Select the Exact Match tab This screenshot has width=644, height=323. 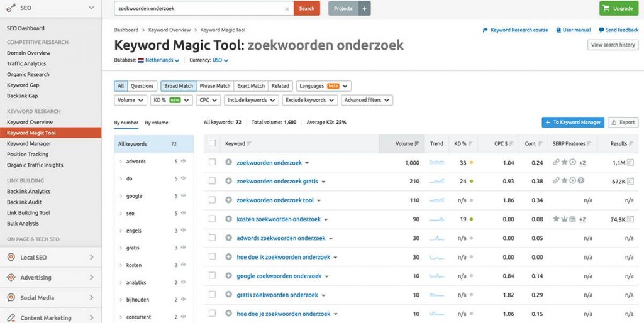[x=251, y=86]
